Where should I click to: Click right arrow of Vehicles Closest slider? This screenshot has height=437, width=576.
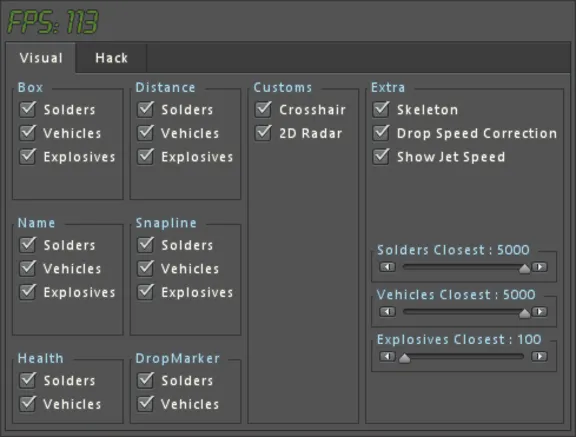click(539, 312)
